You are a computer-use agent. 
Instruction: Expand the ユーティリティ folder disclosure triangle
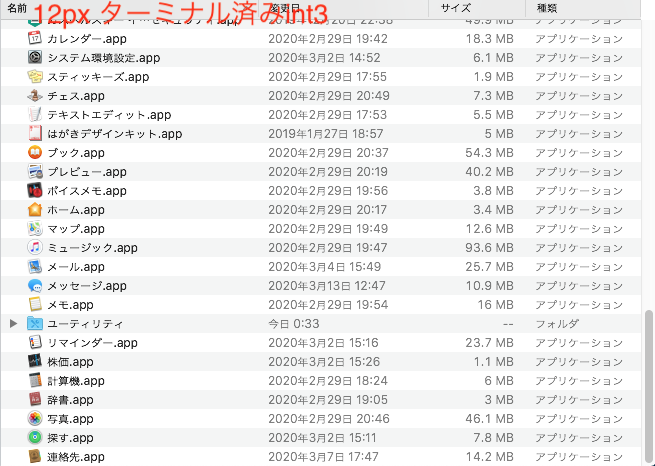[x=13, y=324]
